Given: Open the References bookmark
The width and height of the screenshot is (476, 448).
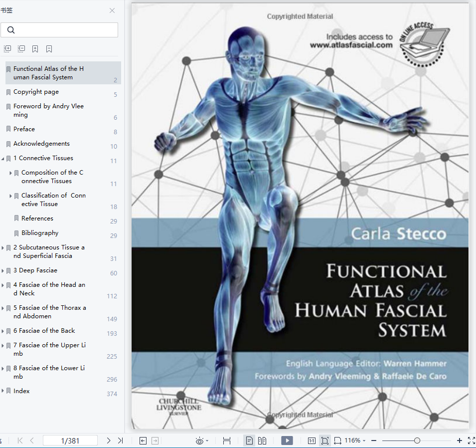Looking at the screenshot, I should (37, 218).
